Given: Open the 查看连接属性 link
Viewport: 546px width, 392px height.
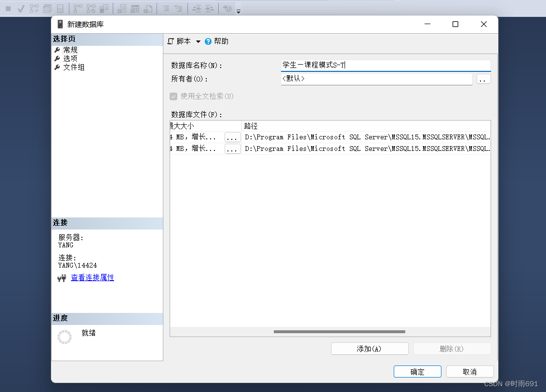Looking at the screenshot, I should 92,278.
